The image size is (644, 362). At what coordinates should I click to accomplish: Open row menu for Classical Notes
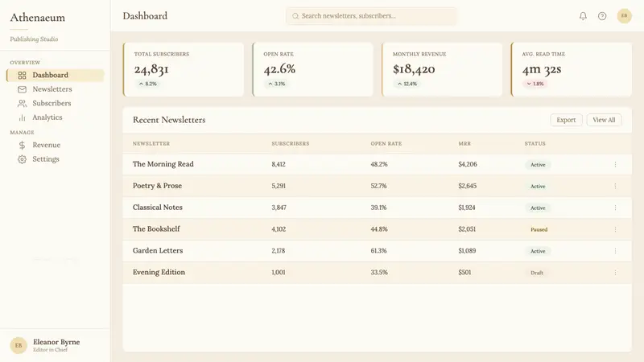tap(615, 208)
